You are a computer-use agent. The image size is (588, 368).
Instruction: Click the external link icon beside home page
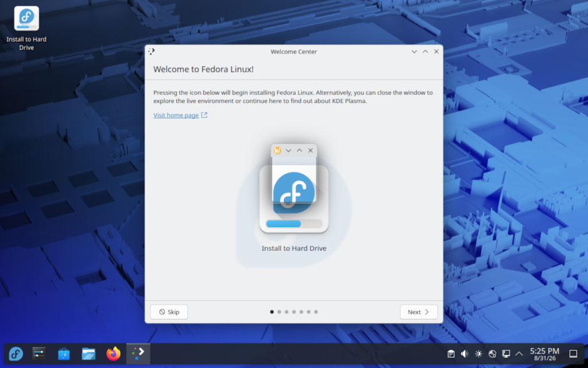[x=204, y=115]
